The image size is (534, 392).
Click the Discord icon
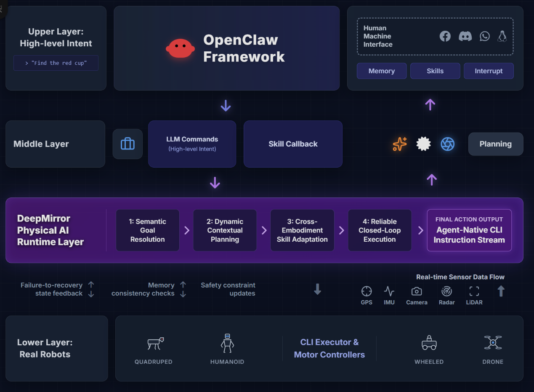tap(465, 36)
